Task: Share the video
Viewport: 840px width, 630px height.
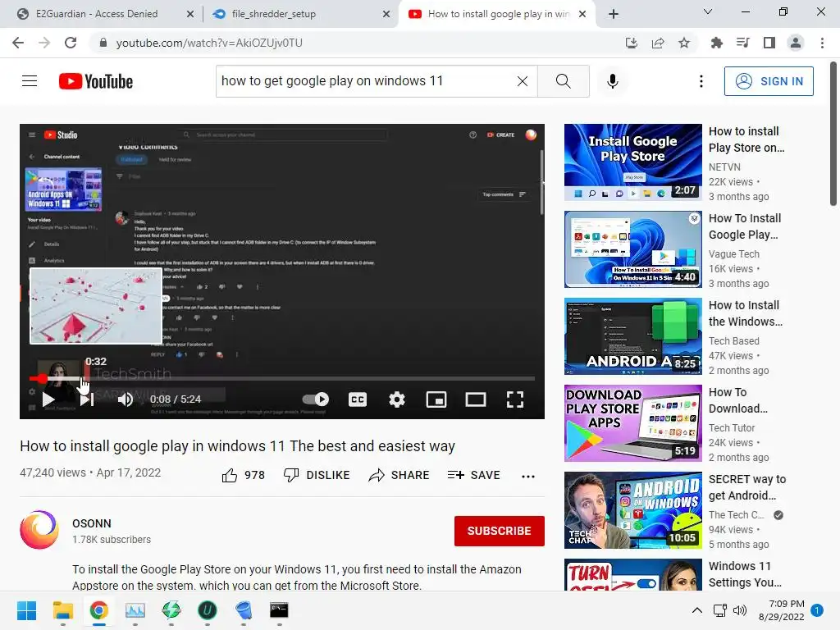Action: 399,475
